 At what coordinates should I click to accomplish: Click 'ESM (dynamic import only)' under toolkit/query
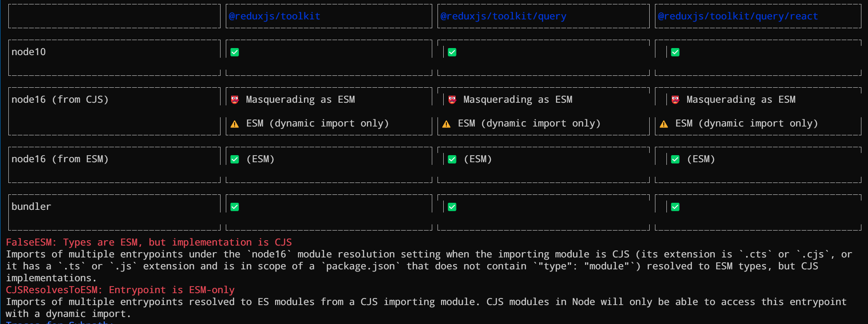coord(529,123)
